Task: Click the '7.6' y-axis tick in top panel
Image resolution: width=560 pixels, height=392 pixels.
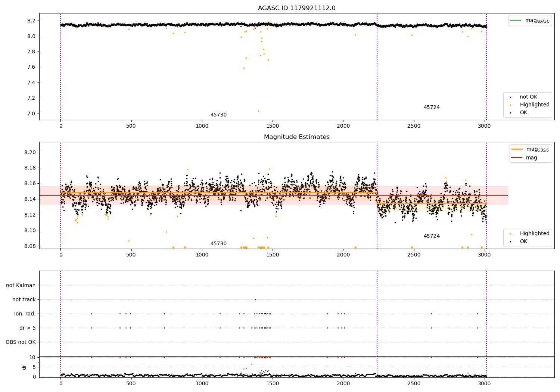Action: coord(31,67)
